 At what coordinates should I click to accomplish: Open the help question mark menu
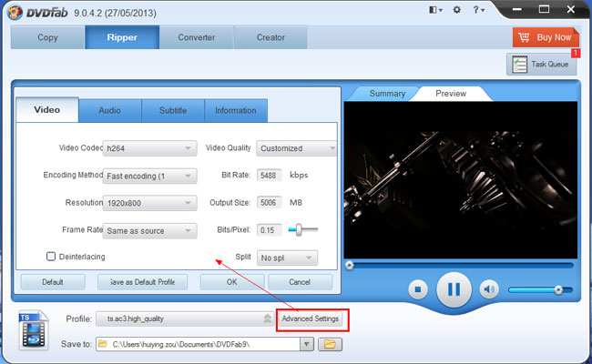point(479,10)
